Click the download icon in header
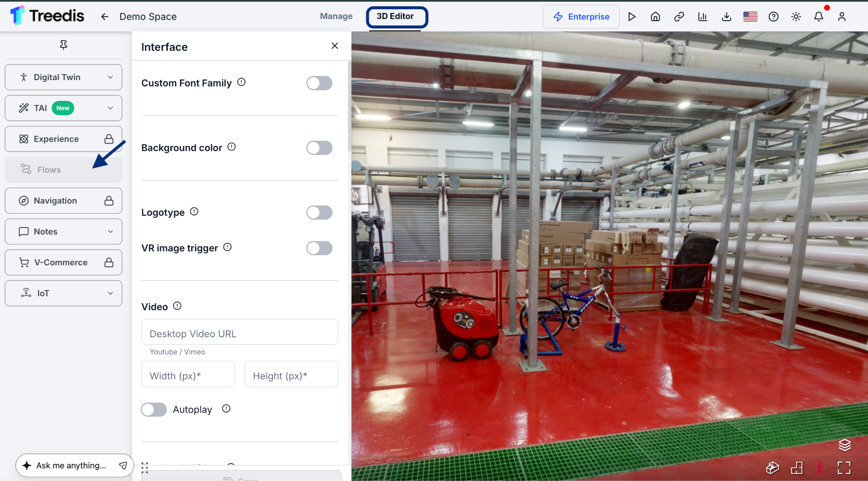 (x=726, y=17)
